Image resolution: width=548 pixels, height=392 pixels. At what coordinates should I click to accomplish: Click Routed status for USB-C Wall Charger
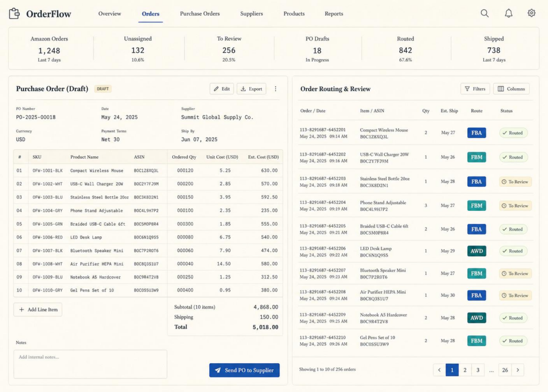[x=513, y=157]
